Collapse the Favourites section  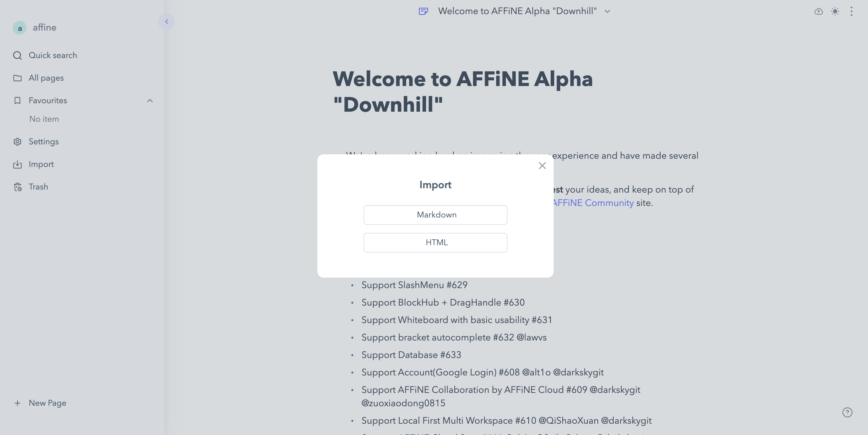pos(150,100)
